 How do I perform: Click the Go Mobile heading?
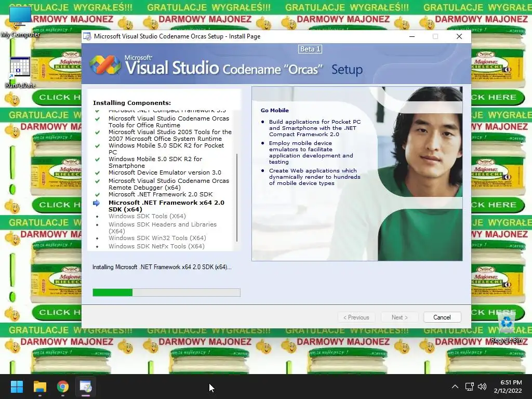(x=275, y=110)
